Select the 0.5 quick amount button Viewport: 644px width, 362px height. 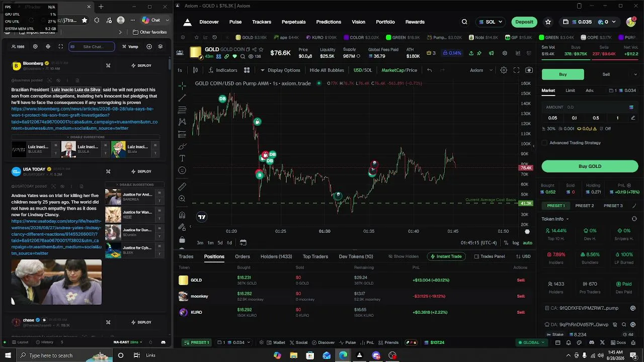click(596, 118)
